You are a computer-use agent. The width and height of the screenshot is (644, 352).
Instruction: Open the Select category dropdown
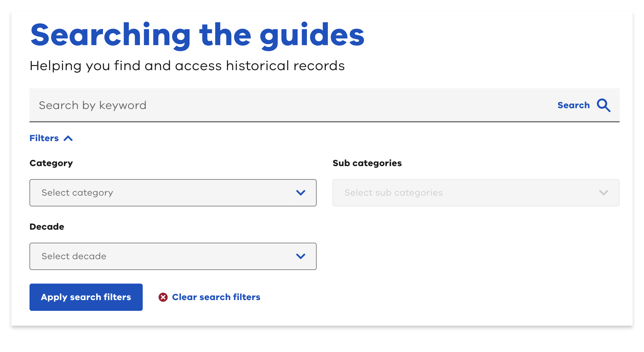click(172, 193)
